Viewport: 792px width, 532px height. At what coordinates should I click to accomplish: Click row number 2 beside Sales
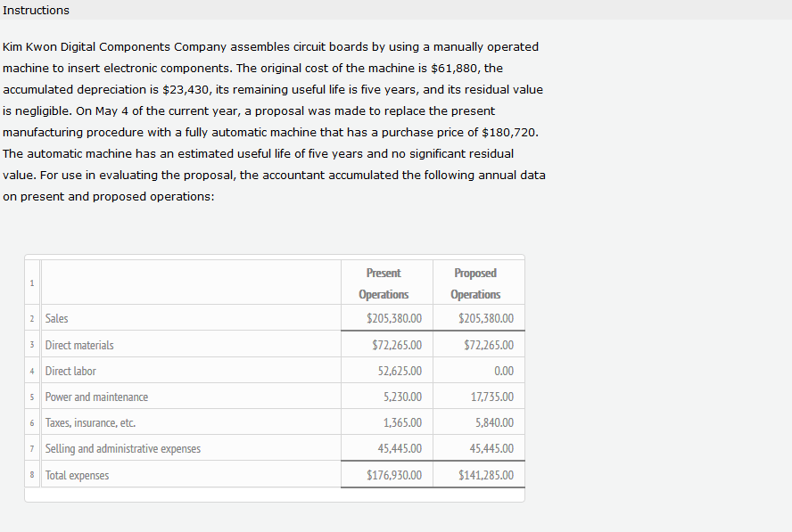pyautogui.click(x=32, y=318)
